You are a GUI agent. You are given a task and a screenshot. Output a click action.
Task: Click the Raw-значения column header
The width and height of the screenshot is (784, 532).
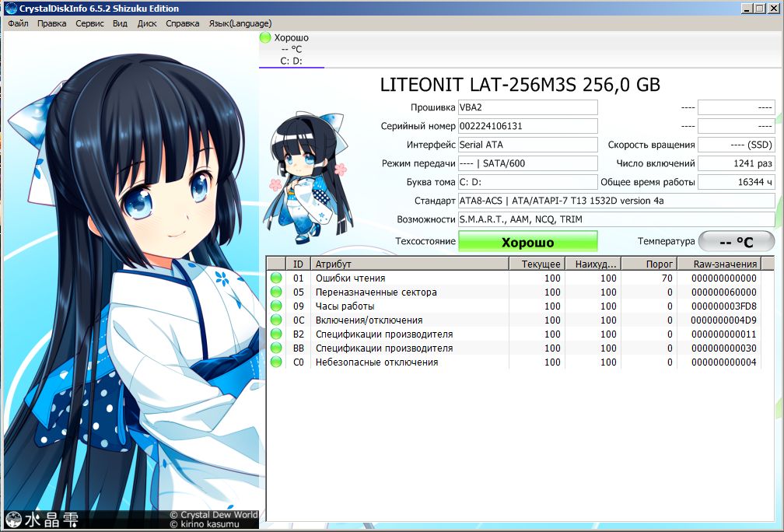719,264
